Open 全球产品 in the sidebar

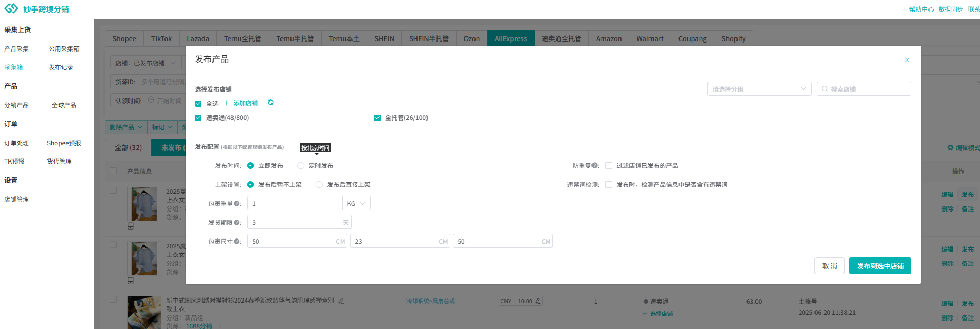coord(64,105)
